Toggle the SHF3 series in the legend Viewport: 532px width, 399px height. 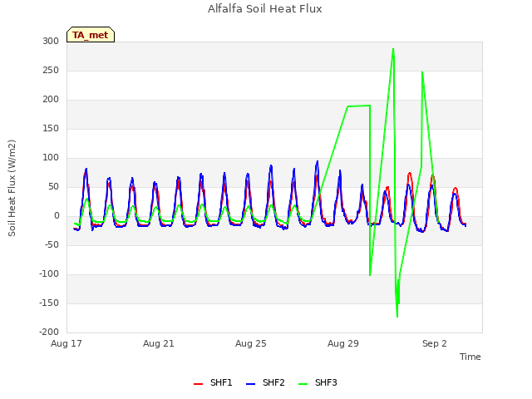(318, 382)
